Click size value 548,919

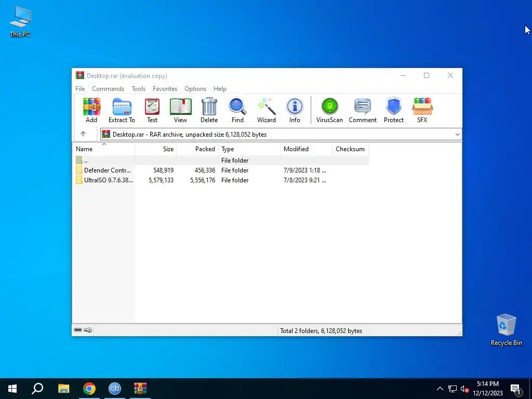[x=163, y=170]
